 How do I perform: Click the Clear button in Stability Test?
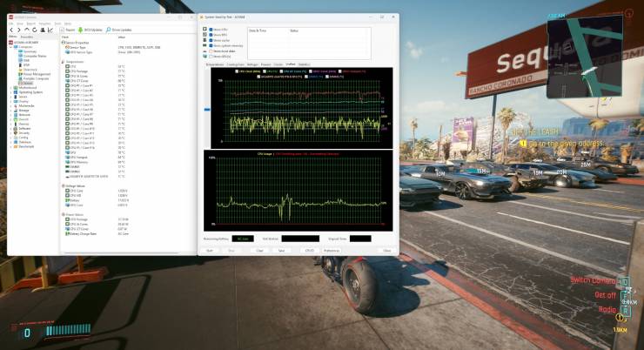tap(259, 250)
